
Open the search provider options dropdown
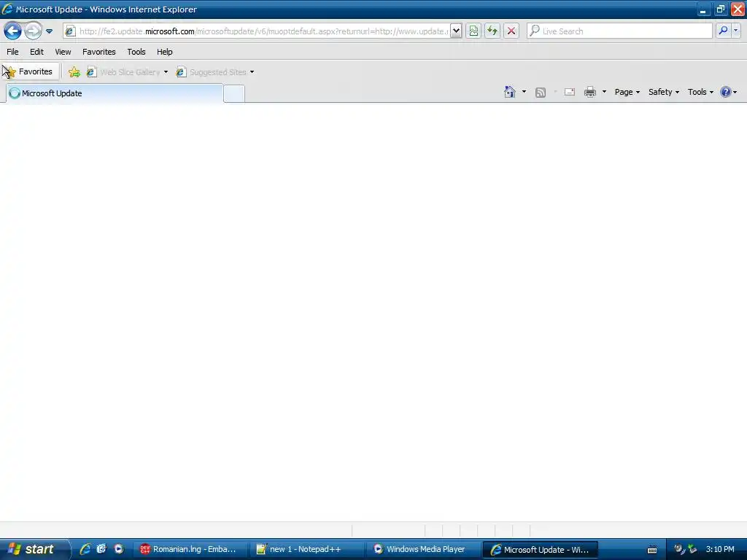735,31
